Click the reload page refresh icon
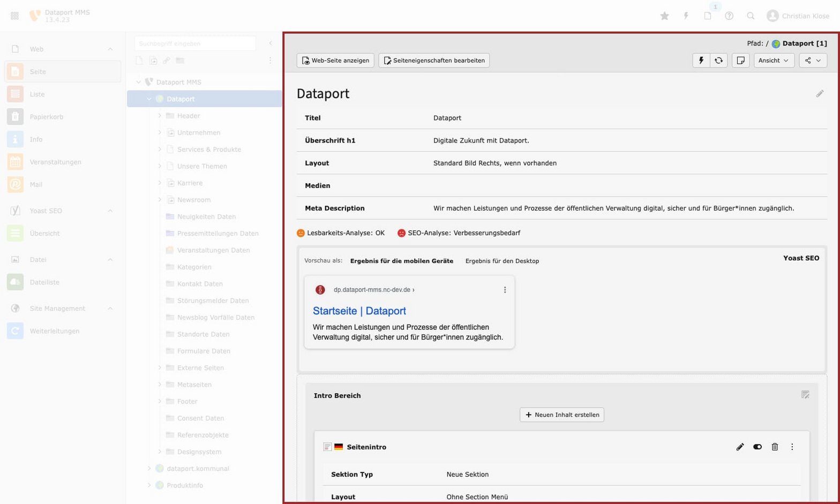Image resolution: width=840 pixels, height=504 pixels. 718,61
